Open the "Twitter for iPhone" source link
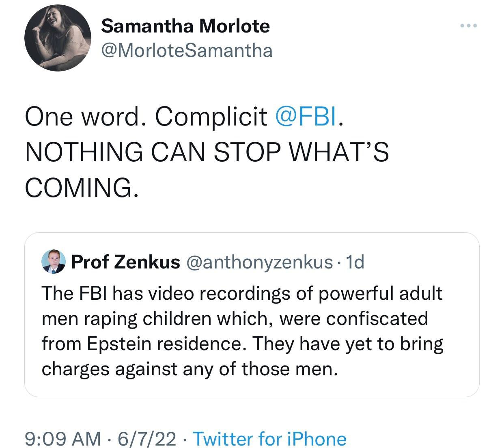The width and height of the screenshot is (504, 448). (x=269, y=439)
